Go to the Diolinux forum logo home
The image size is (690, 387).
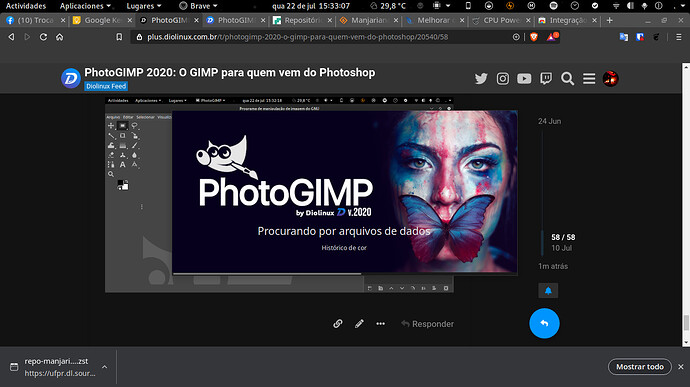[x=71, y=78]
